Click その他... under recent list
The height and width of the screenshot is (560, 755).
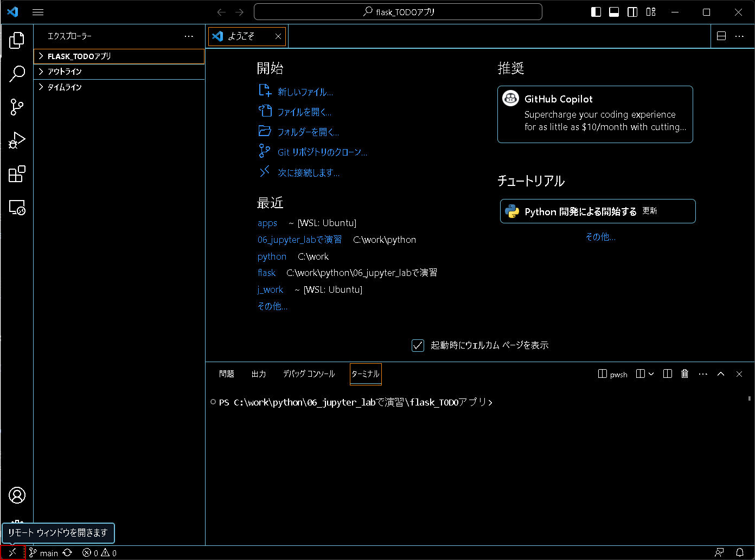(272, 306)
